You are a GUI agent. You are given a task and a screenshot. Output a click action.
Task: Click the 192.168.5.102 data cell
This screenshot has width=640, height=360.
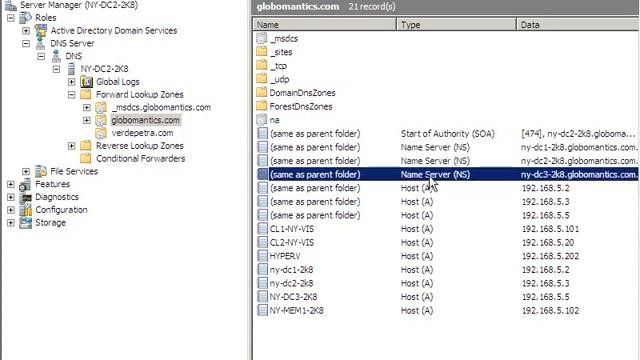550,310
